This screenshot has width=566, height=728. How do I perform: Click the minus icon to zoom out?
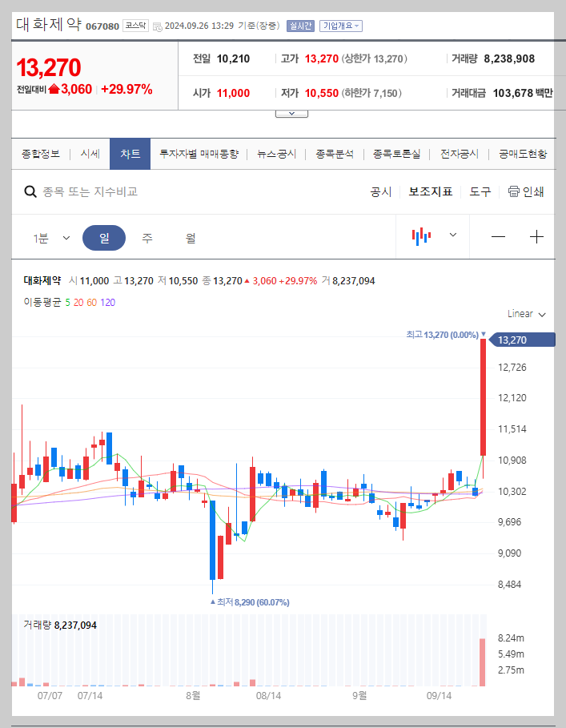[498, 235]
